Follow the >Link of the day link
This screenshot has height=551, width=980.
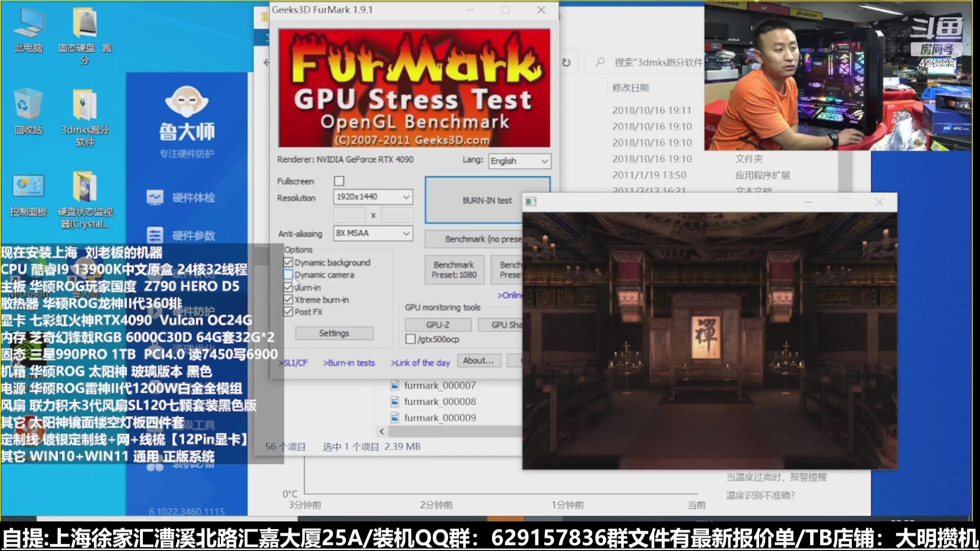point(421,363)
